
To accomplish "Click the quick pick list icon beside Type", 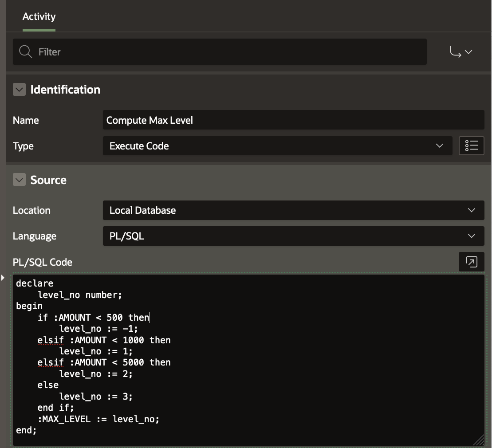I will click(471, 146).
